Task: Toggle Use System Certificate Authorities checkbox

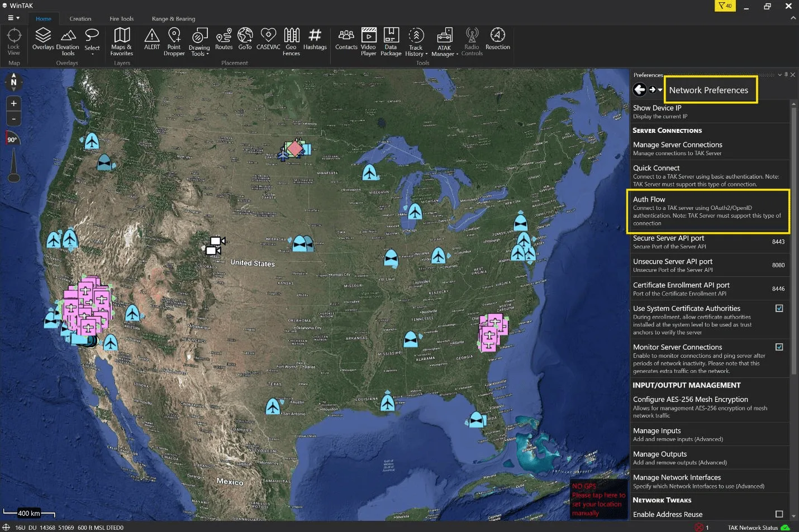Action: coord(779,308)
